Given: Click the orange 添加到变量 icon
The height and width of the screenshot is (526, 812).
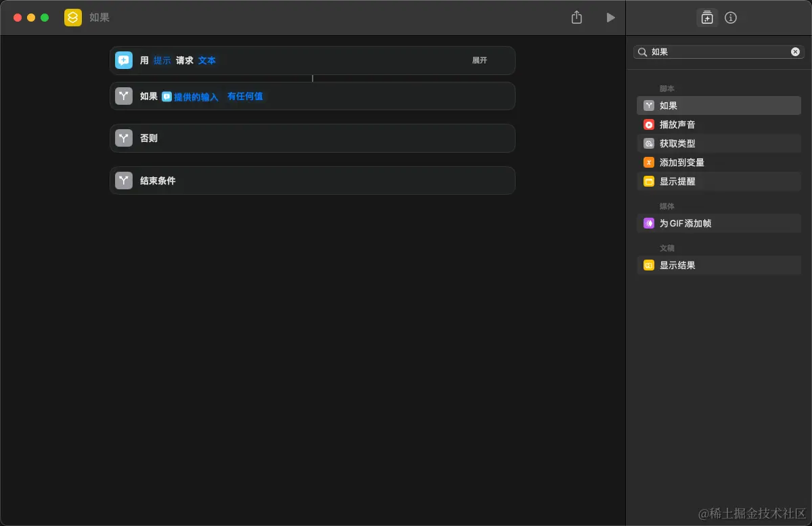Looking at the screenshot, I should pyautogui.click(x=648, y=162).
